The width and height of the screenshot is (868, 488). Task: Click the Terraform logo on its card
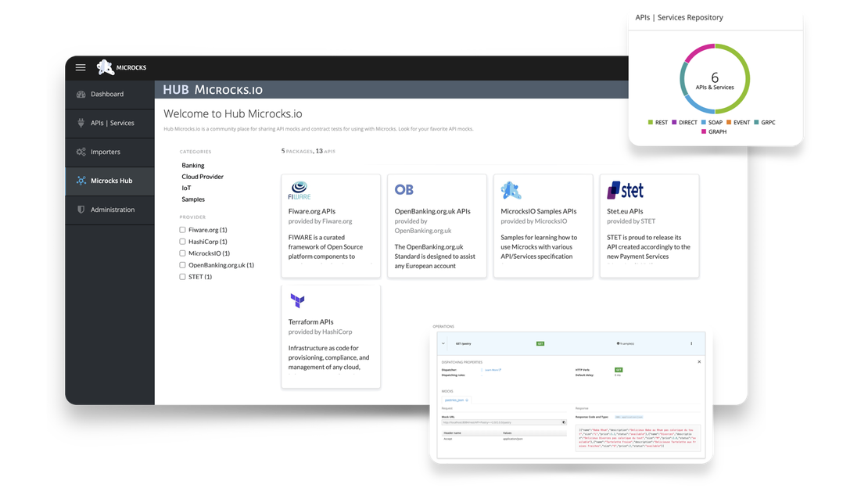(297, 300)
